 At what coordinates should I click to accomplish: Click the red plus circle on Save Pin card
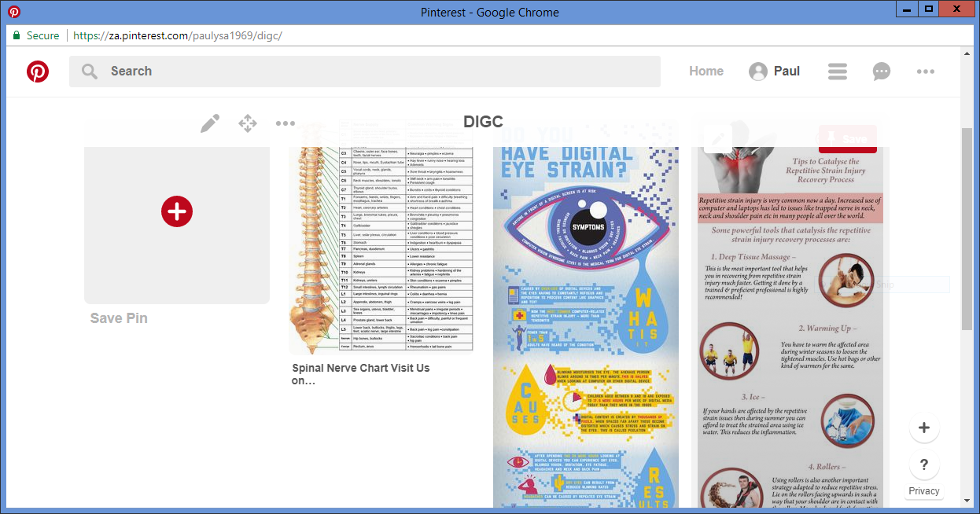[x=176, y=211]
